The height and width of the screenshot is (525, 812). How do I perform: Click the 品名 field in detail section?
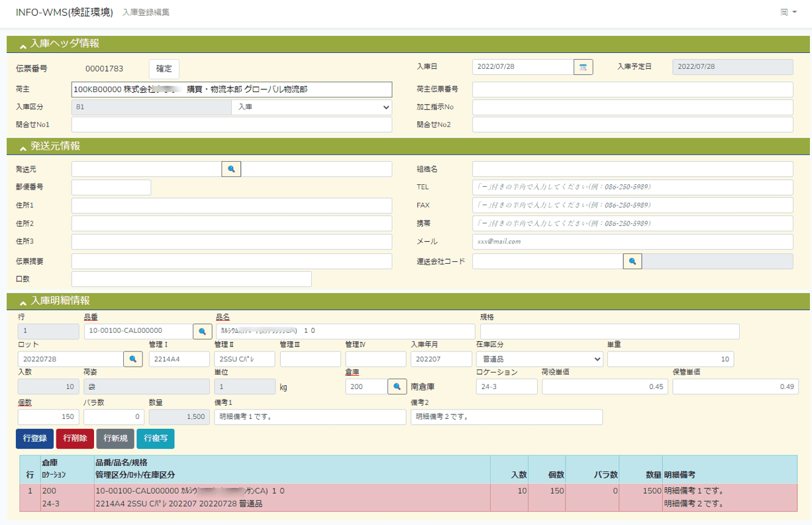click(346, 331)
